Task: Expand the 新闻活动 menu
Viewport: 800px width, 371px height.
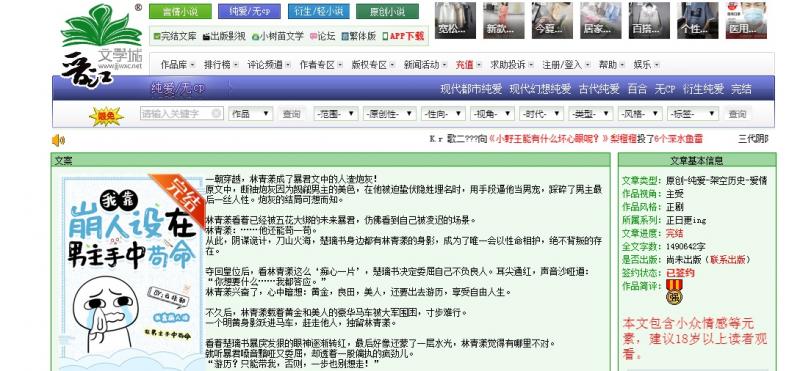Action: coord(426,65)
